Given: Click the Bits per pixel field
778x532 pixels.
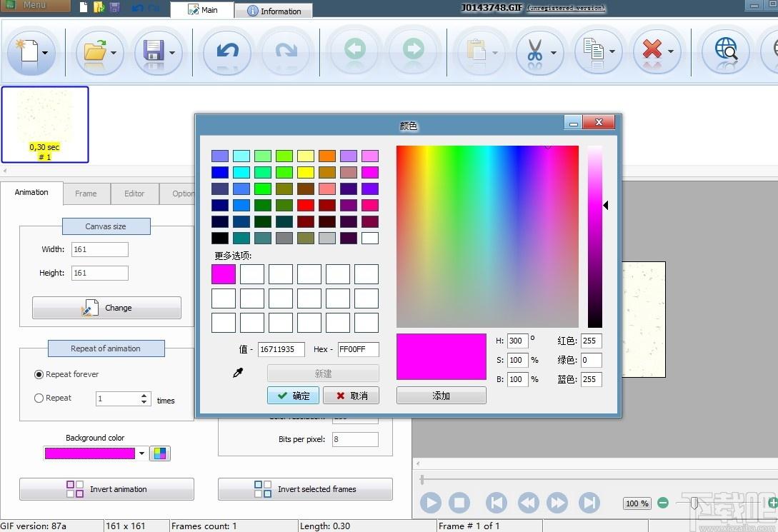Looking at the screenshot, I should 355,439.
